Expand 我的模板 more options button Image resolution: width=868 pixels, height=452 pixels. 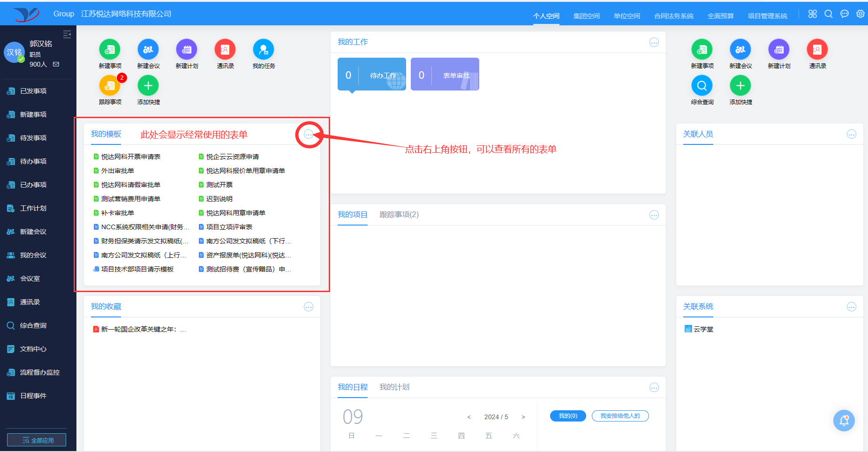coord(309,135)
